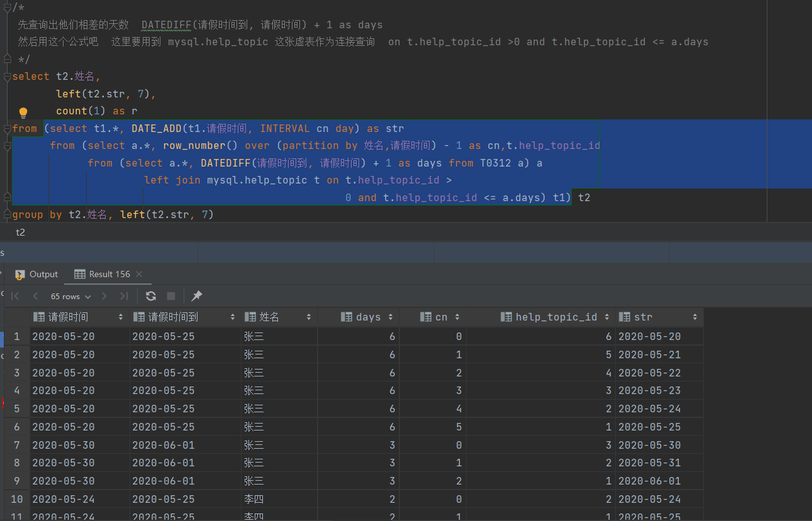
Task: Click the help_topic_id value 4 in row 3
Action: (541, 373)
